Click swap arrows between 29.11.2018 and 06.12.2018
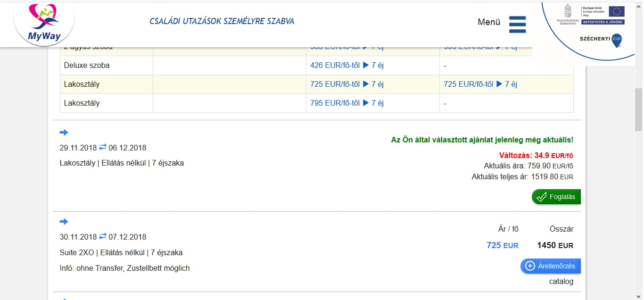This screenshot has width=644, height=300. click(x=103, y=148)
